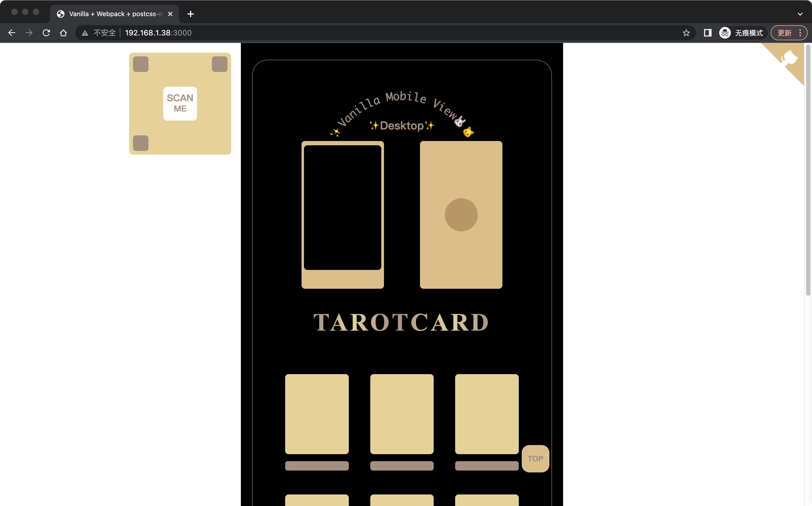Click the incognito mode icon
Viewport: 812px width, 506px height.
click(725, 33)
